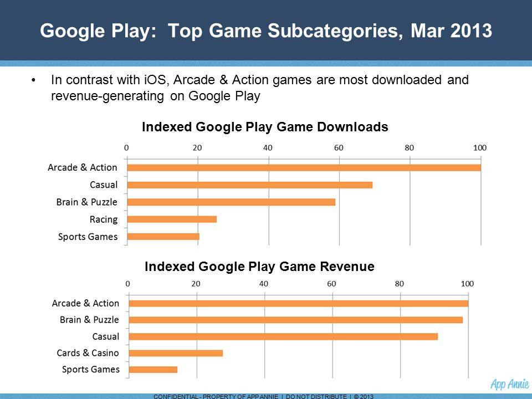Click the 100 axis label on downloads chart
532x399 pixels.
click(x=480, y=147)
